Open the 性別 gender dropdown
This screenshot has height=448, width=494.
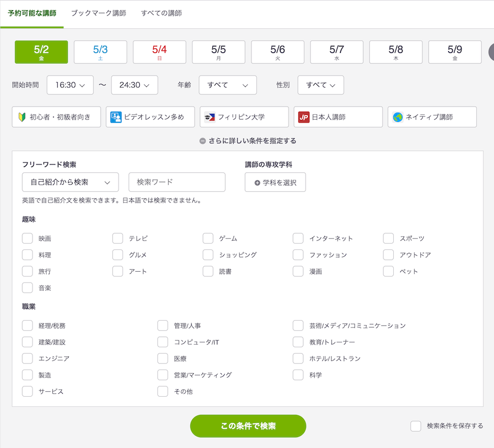coord(321,85)
